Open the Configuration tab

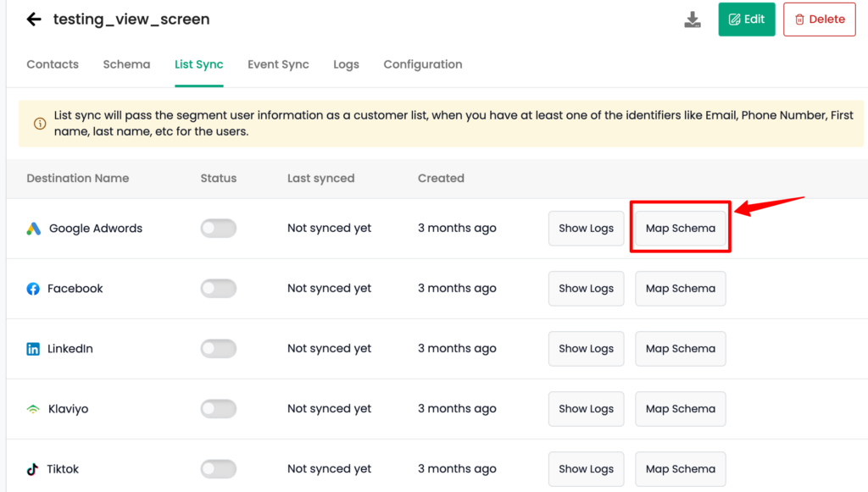[x=423, y=64]
